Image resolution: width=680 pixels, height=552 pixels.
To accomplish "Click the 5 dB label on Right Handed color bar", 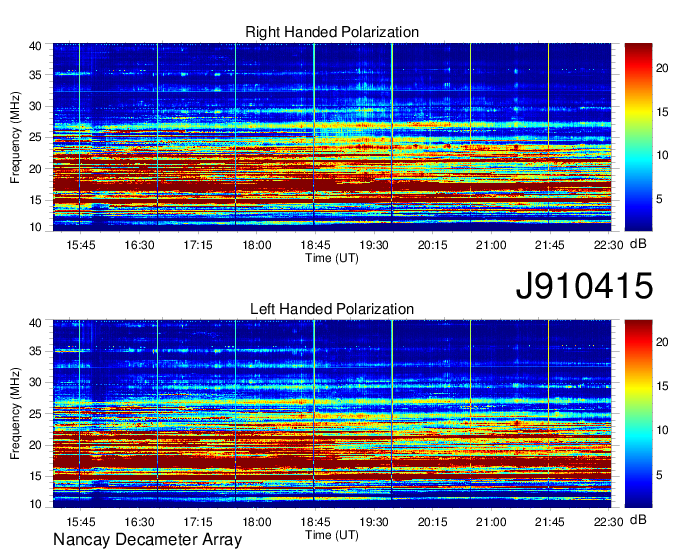I will [659, 199].
